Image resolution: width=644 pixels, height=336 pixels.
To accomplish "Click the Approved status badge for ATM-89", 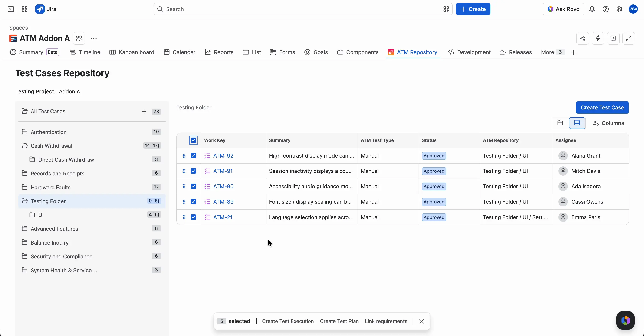I will point(434,202).
